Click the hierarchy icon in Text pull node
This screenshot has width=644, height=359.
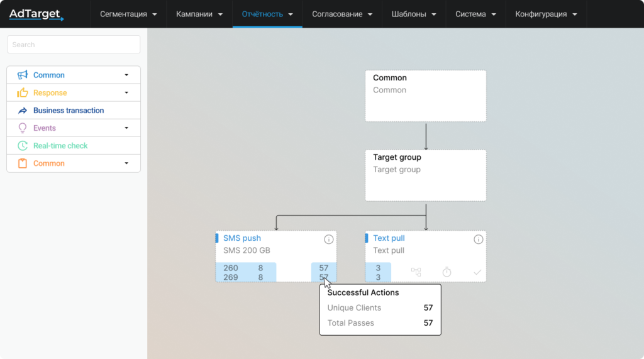(416, 272)
